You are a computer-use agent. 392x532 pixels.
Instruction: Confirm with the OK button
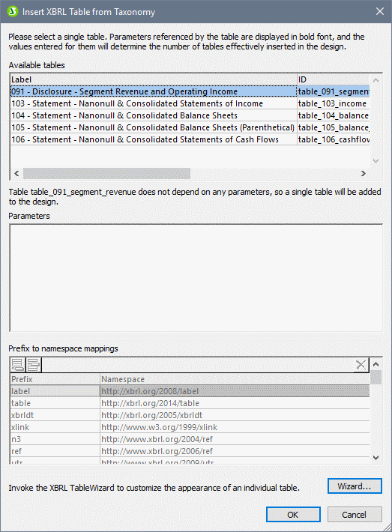[x=293, y=515]
